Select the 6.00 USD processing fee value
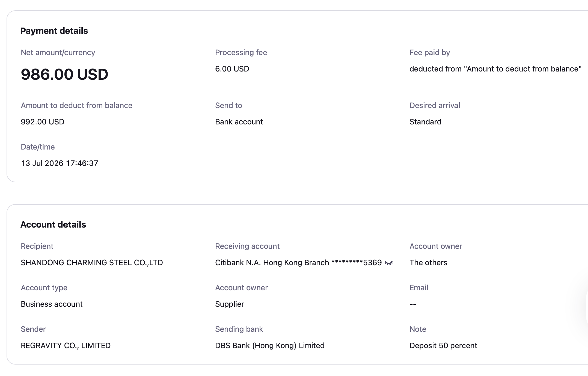 pyautogui.click(x=232, y=69)
